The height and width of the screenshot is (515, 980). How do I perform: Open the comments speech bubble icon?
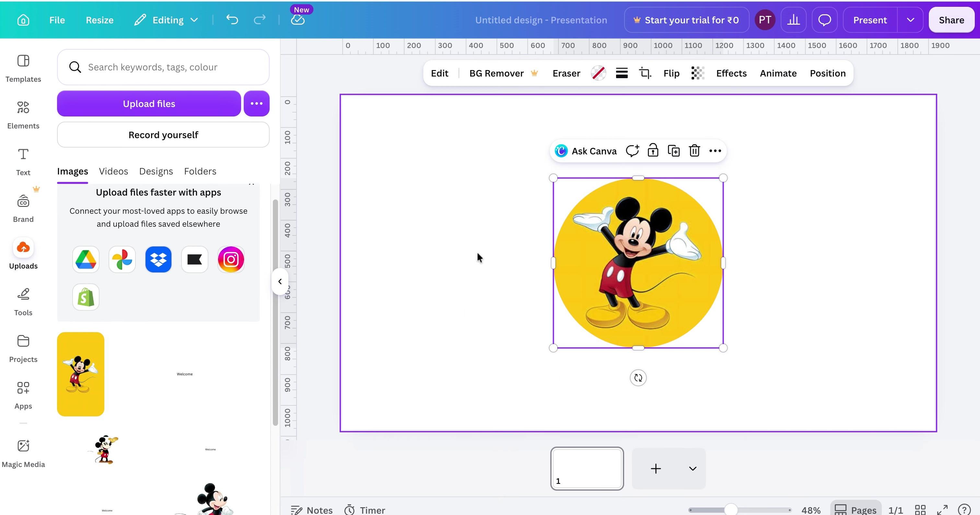(x=824, y=20)
